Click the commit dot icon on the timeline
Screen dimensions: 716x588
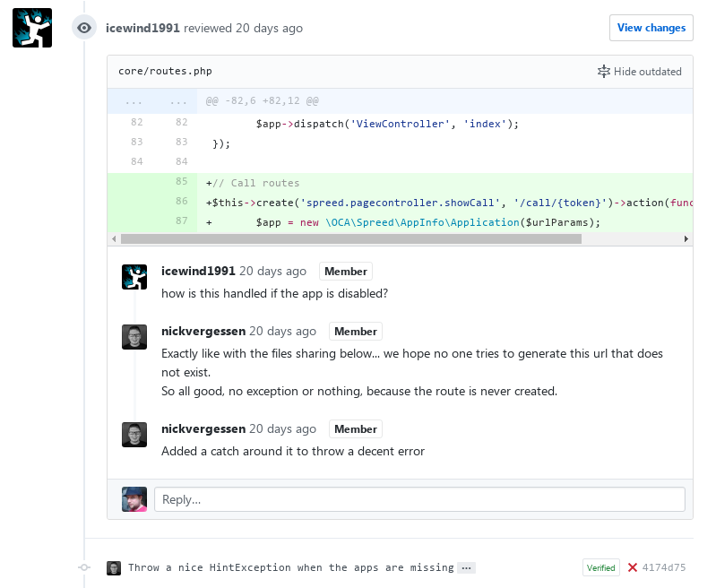pos(84,567)
